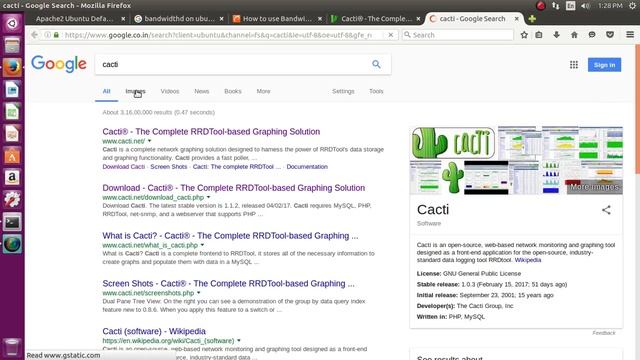This screenshot has width=640, height=360.
Task: Open the More search filter dropdown
Action: coord(263,91)
